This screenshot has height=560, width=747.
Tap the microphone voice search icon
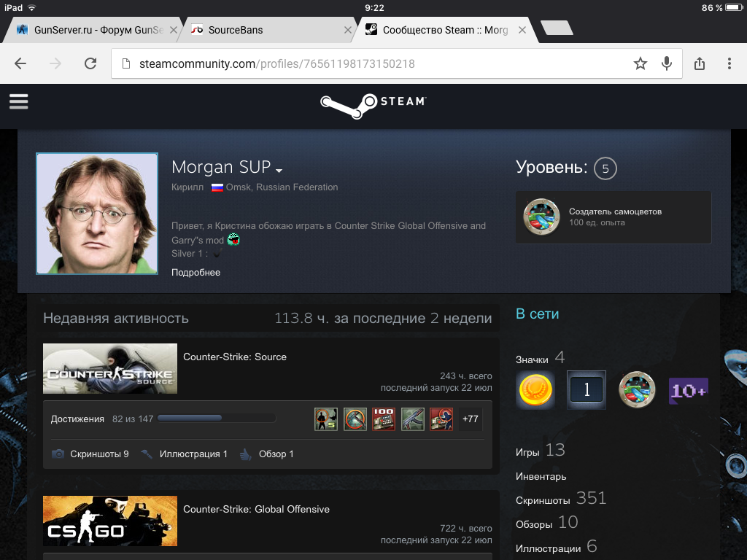click(666, 63)
